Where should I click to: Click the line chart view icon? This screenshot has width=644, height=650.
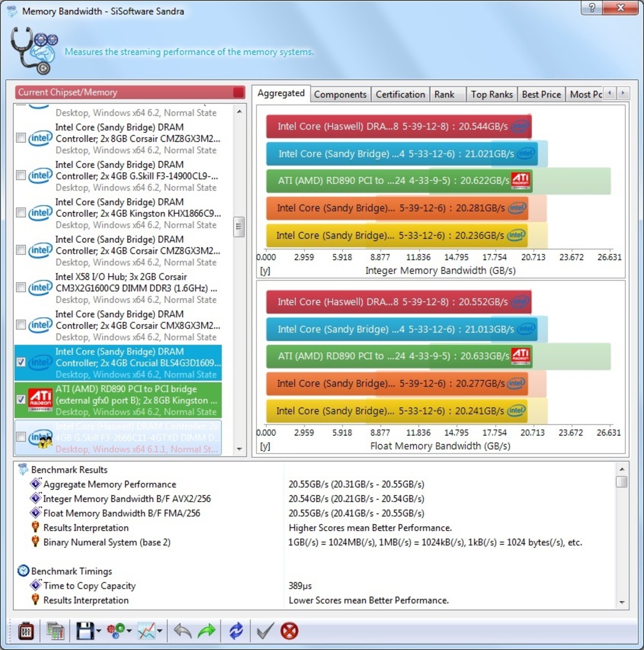coord(147,631)
